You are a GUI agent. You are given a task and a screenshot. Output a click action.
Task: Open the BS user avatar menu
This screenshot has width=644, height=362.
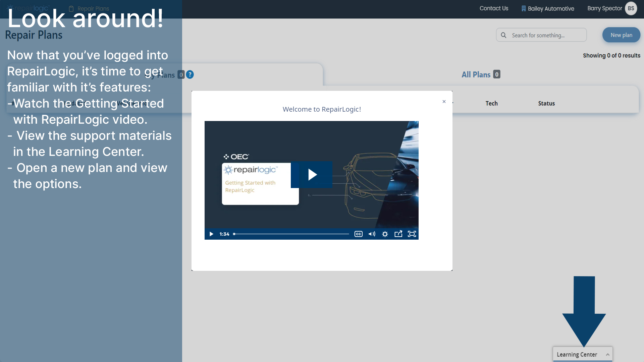click(x=631, y=8)
